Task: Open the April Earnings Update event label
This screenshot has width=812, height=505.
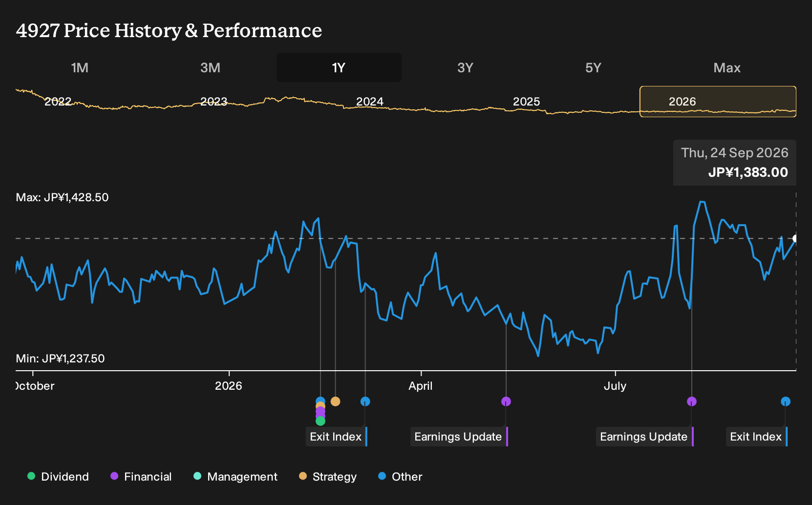Action: click(459, 437)
